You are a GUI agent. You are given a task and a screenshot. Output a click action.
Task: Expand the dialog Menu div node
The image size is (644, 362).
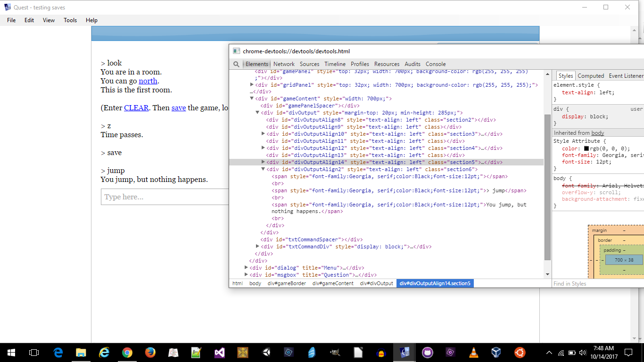point(246,268)
